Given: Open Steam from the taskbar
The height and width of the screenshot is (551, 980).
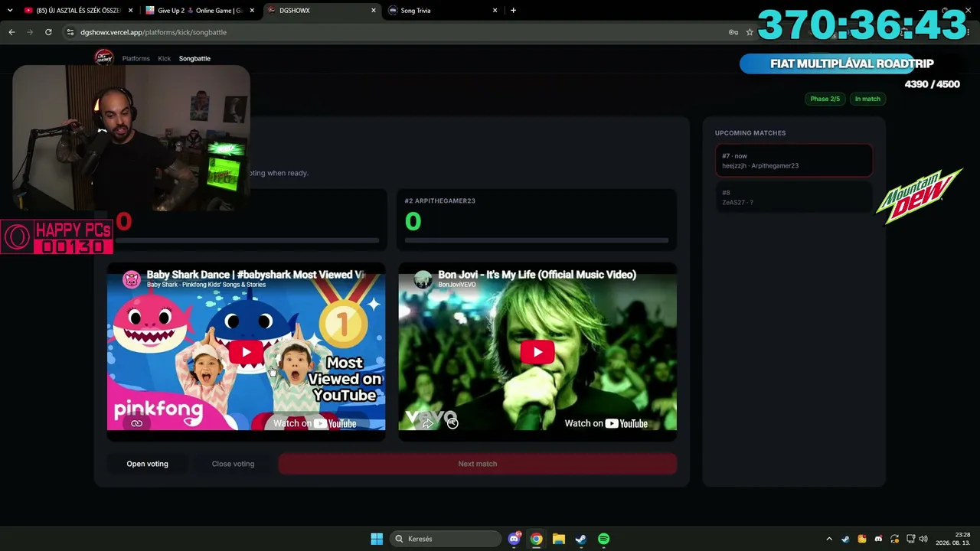Looking at the screenshot, I should (581, 539).
